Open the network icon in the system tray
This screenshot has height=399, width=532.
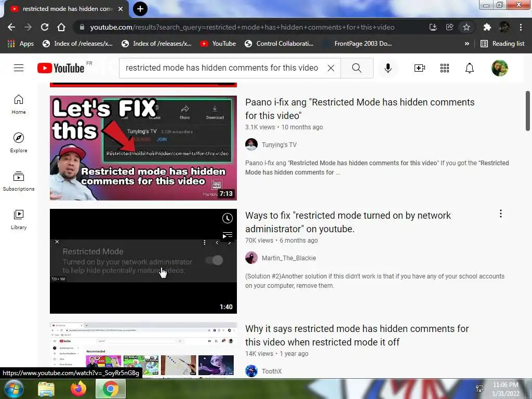click(480, 389)
